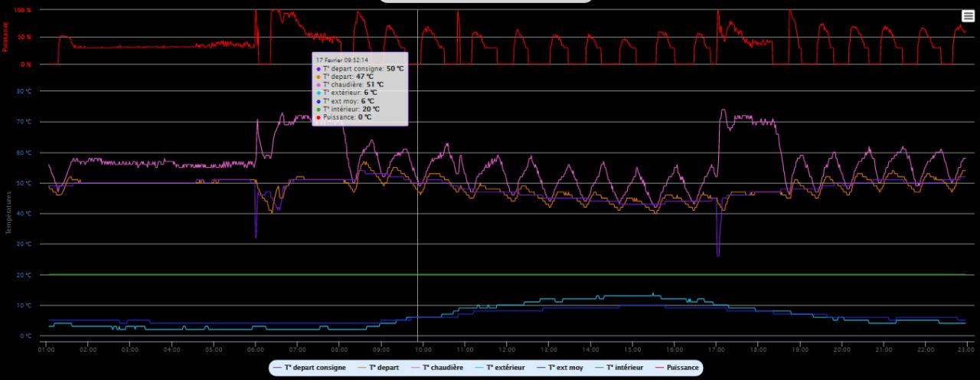Click tooltip row 'T° ext moy: 6 °C'

(345, 100)
